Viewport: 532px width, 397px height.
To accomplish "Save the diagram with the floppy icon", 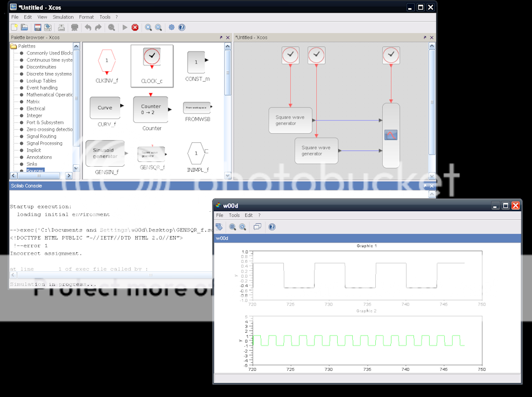I will click(38, 28).
